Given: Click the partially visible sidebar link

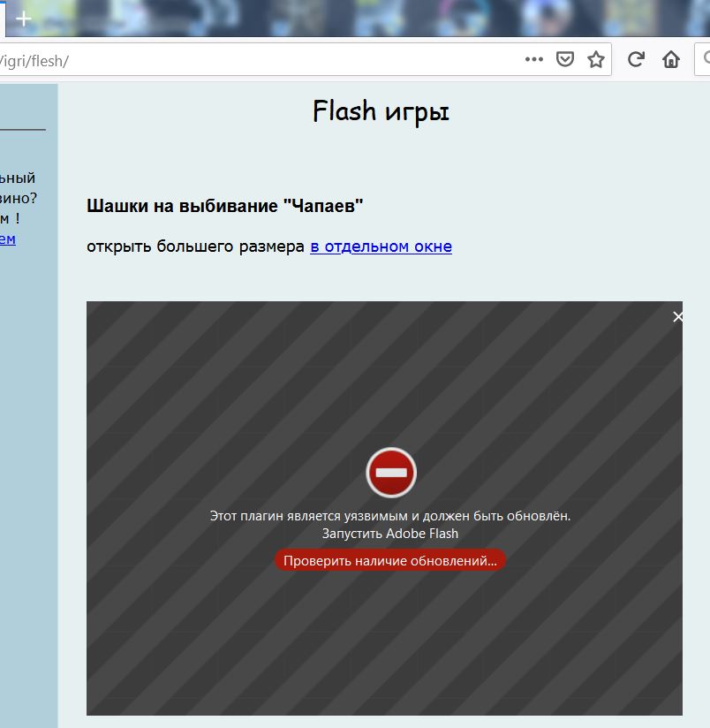Looking at the screenshot, I should 8,239.
